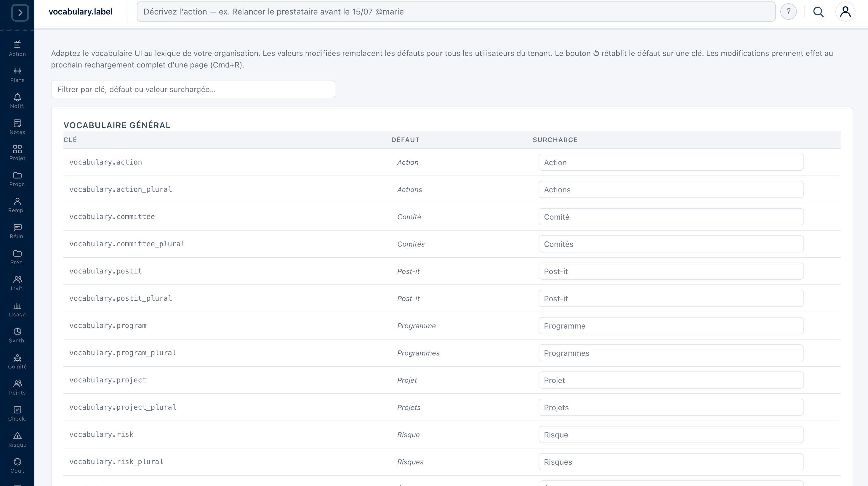
Task: Click the default value "Programme"
Action: click(417, 326)
